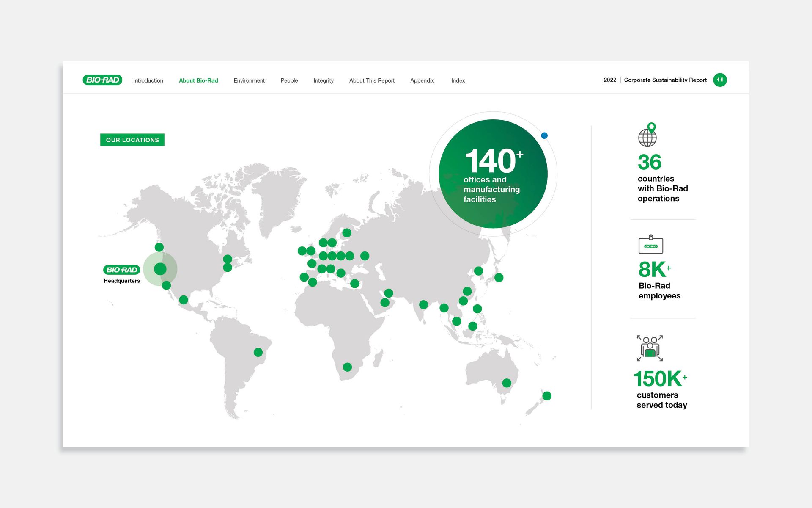The image size is (812, 508).
Task: Select the Mexico location dot
Action: pos(184,300)
